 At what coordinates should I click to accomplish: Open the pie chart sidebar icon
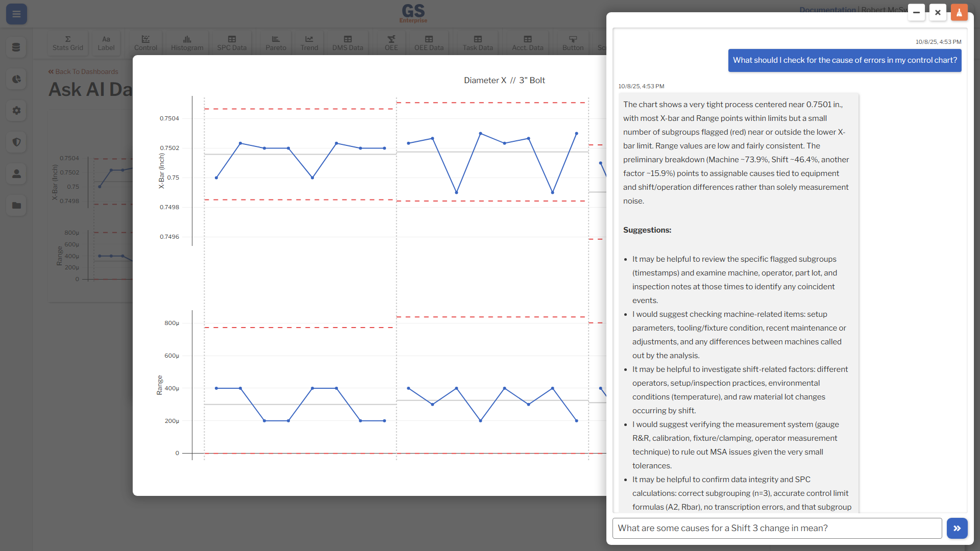coord(16,79)
